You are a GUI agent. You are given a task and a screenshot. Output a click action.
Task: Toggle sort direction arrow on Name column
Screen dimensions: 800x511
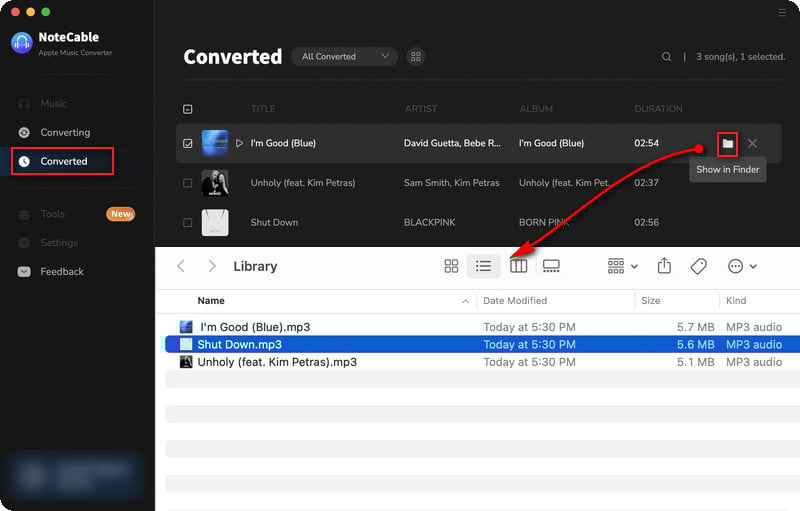click(465, 301)
